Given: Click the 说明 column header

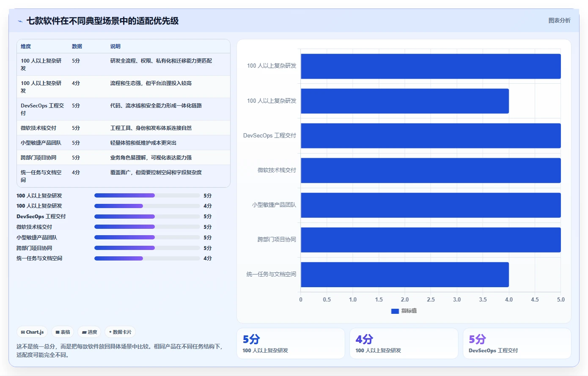Looking at the screenshot, I should click(x=115, y=47).
